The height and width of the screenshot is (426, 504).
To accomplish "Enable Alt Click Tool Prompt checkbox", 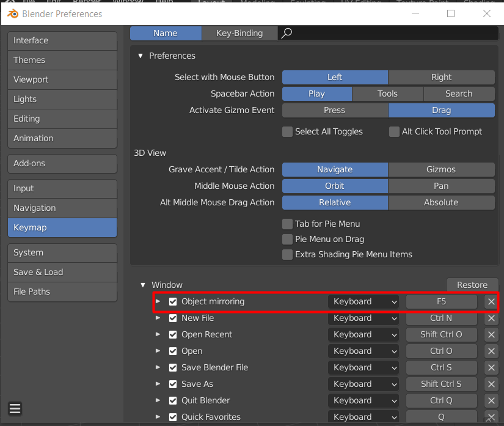I will click(394, 131).
